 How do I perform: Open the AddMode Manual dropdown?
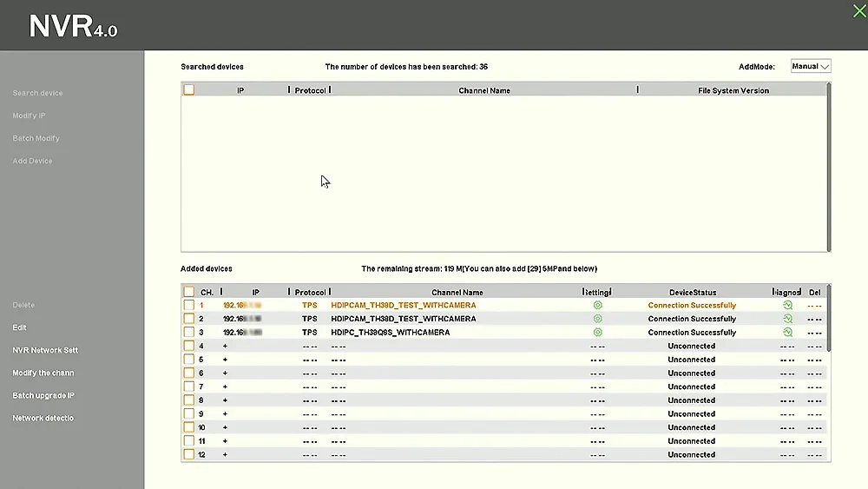click(x=811, y=67)
